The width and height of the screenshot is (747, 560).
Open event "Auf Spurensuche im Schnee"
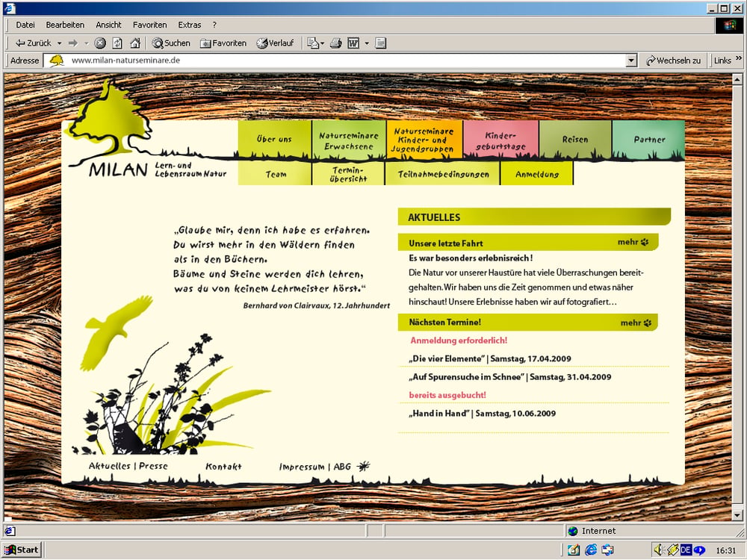[509, 376]
